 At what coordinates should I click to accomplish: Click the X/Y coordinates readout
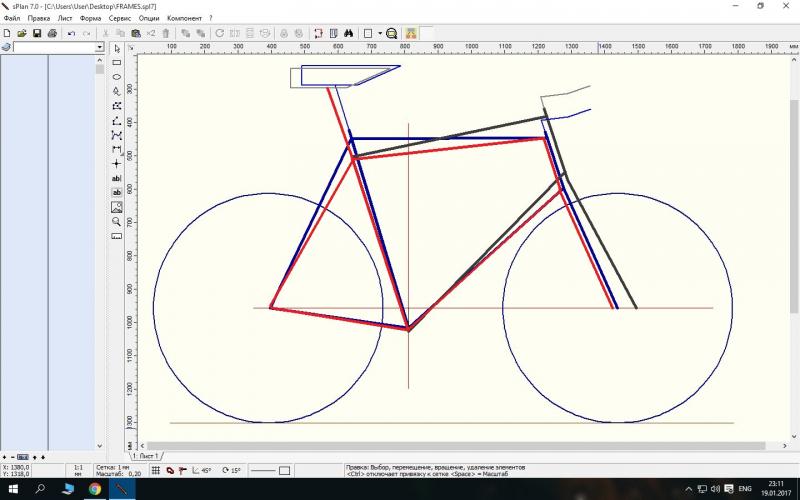click(x=16, y=470)
